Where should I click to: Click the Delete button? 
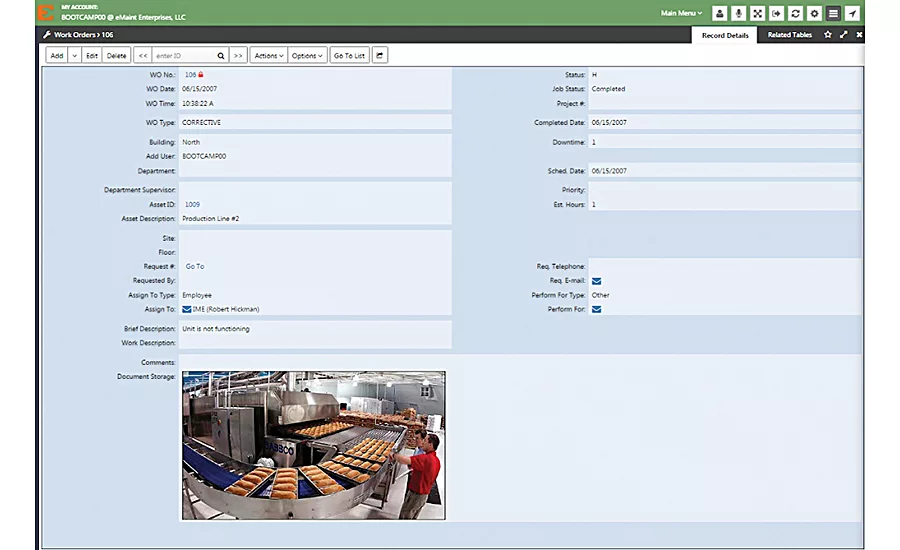click(117, 56)
